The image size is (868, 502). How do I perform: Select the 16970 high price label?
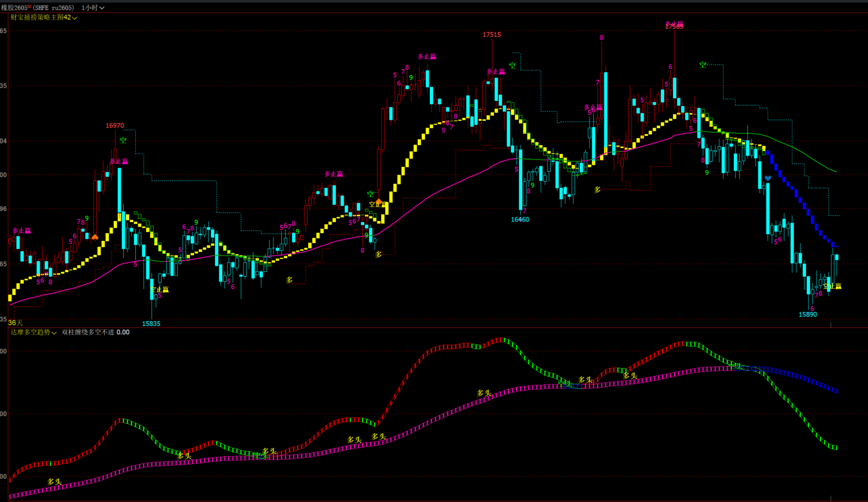coord(115,126)
